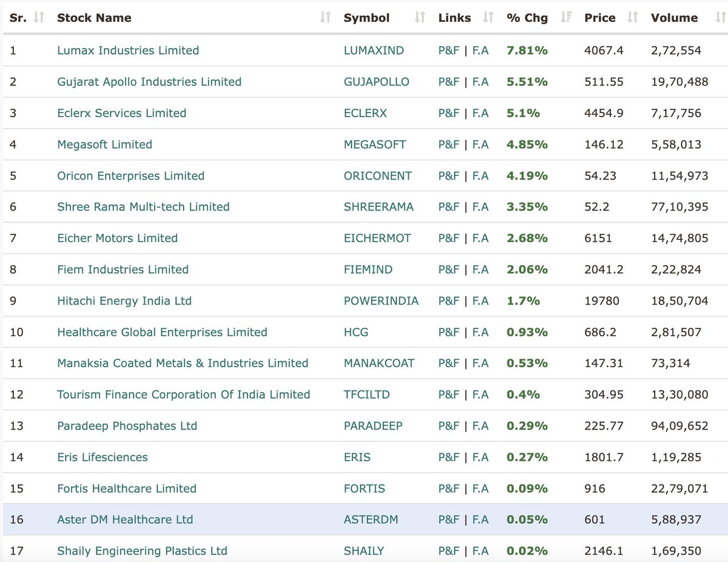Select the 77,10,395 volume cell
Viewport: 728px width, 562px height.
pyautogui.click(x=679, y=207)
